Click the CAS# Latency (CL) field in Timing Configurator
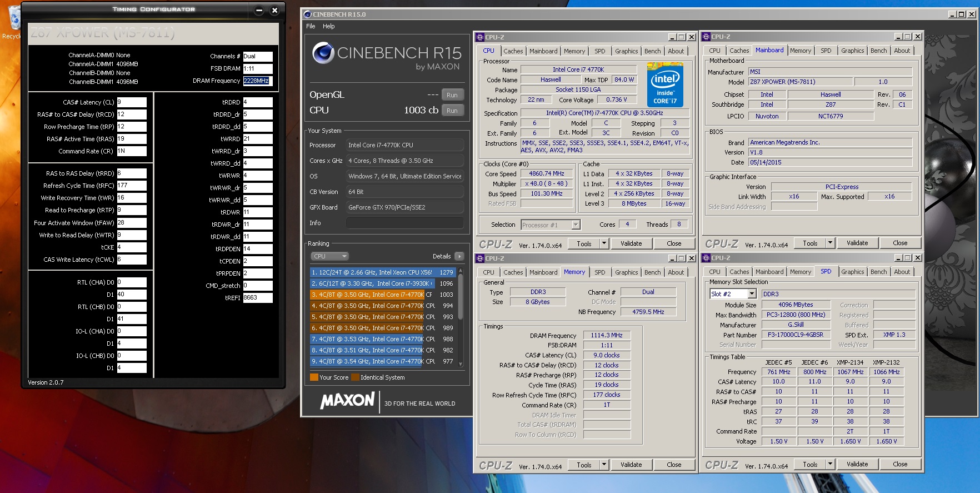 coord(132,102)
